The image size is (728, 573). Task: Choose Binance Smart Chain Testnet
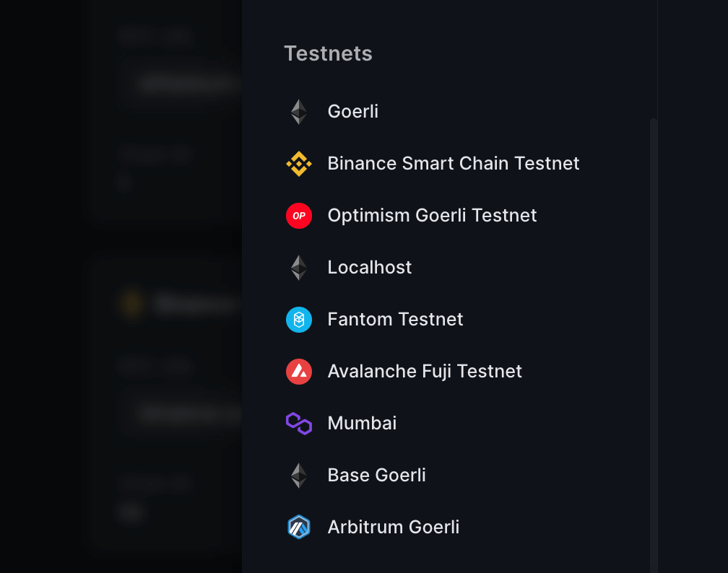(x=453, y=164)
